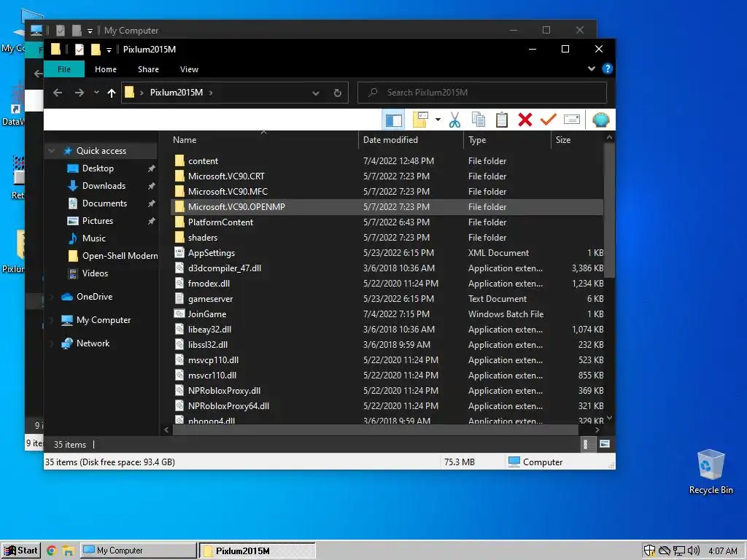Click the orange checkmark Properties icon
Viewport: 747px width, 560px height.
[x=549, y=119]
